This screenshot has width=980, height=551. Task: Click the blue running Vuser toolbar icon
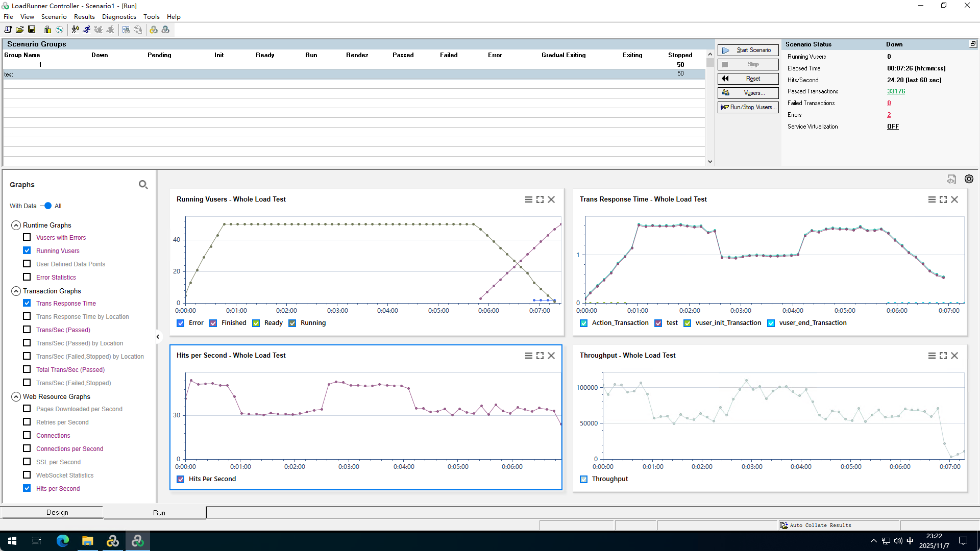click(x=87, y=30)
